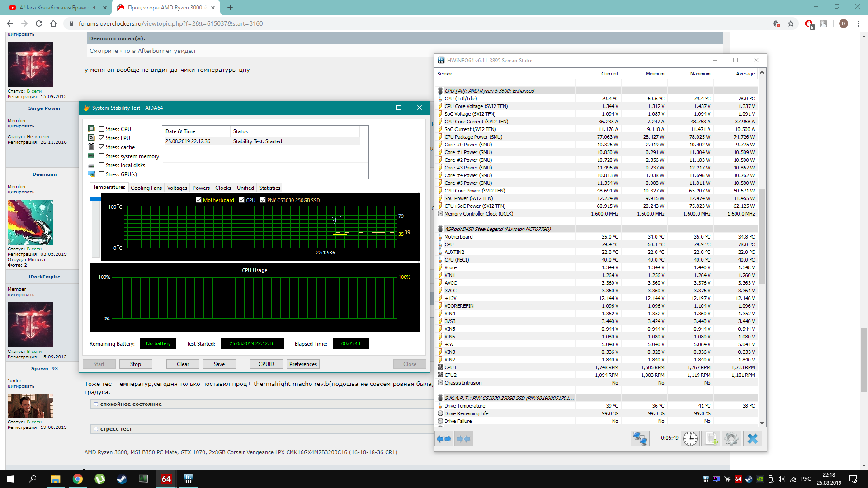Bookmark this page with star icon
This screenshot has width=868, height=488.
click(791, 23)
